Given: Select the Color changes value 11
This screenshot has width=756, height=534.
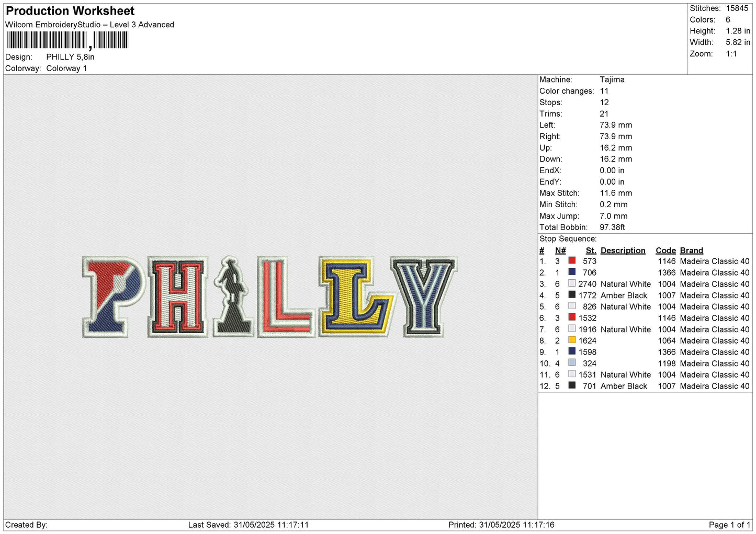Looking at the screenshot, I should pyautogui.click(x=604, y=91).
